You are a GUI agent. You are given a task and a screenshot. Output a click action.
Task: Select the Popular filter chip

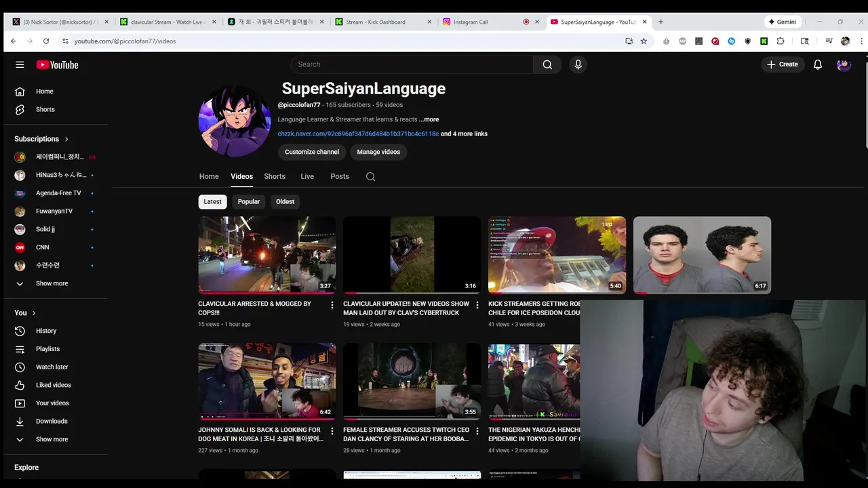(249, 201)
